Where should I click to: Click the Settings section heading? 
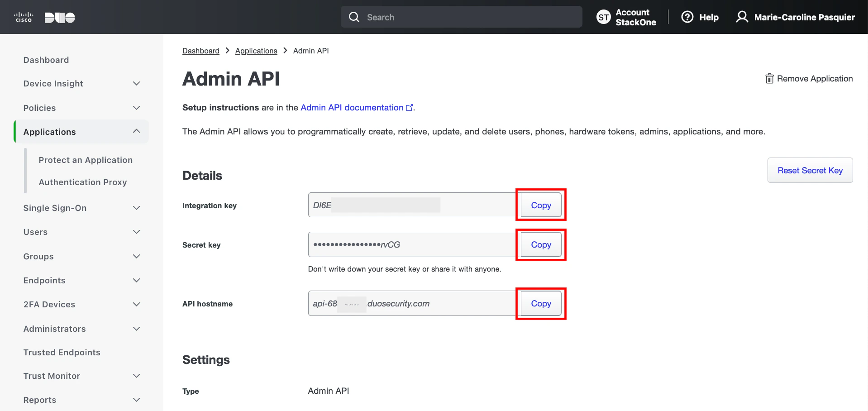tap(206, 360)
